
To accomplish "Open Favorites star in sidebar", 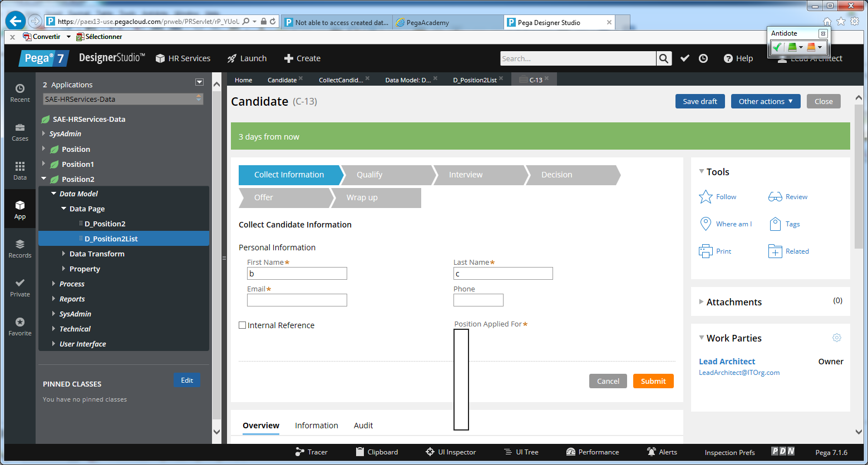I will [20, 327].
